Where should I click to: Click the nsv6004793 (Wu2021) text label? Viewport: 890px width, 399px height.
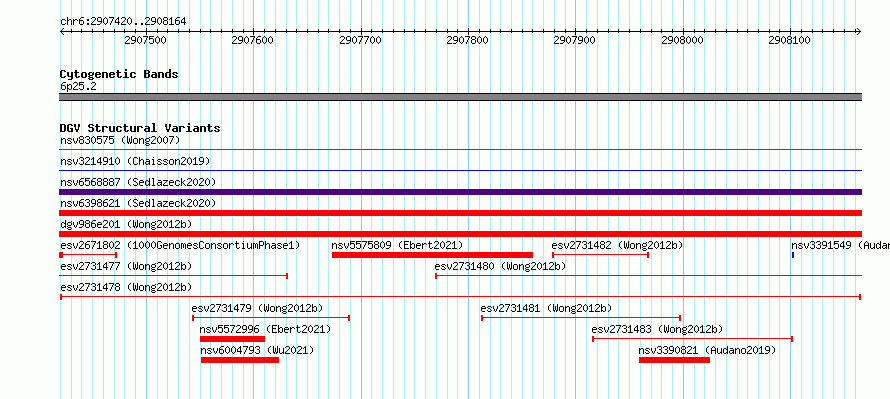(257, 350)
